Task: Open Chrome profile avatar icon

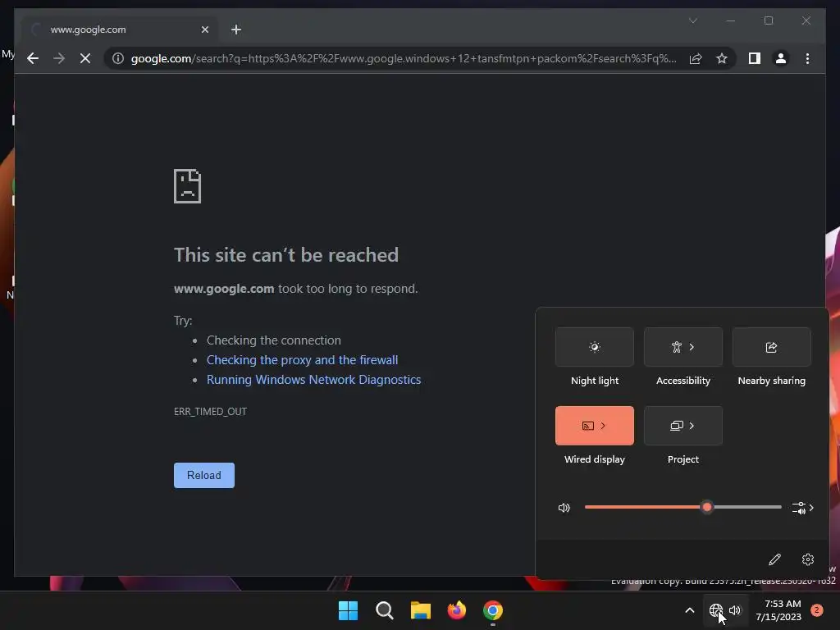Action: (781, 58)
